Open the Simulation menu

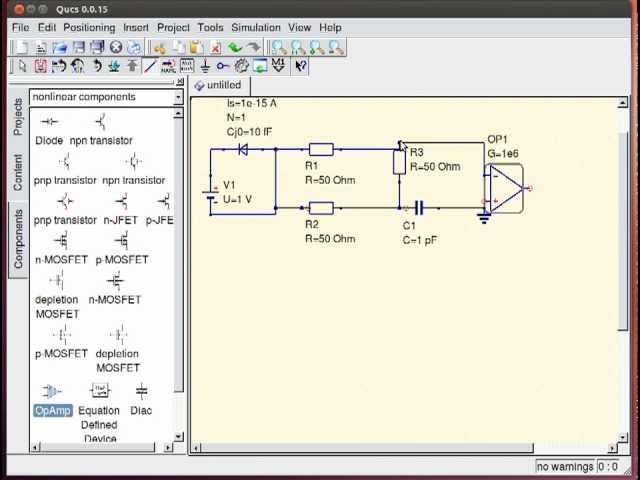coord(256,28)
